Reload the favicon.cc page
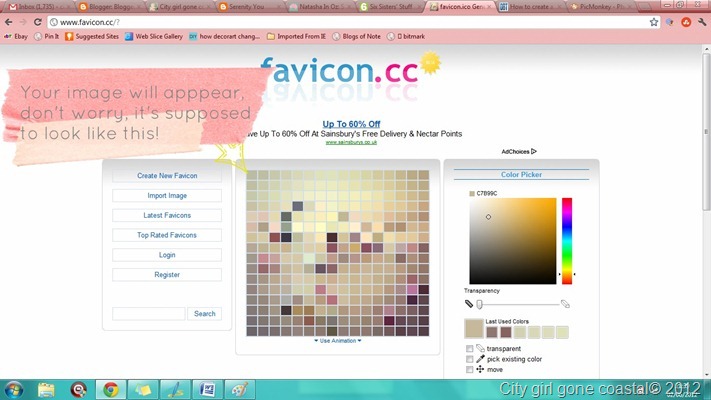This screenshot has width=711, height=400. pyautogui.click(x=38, y=22)
